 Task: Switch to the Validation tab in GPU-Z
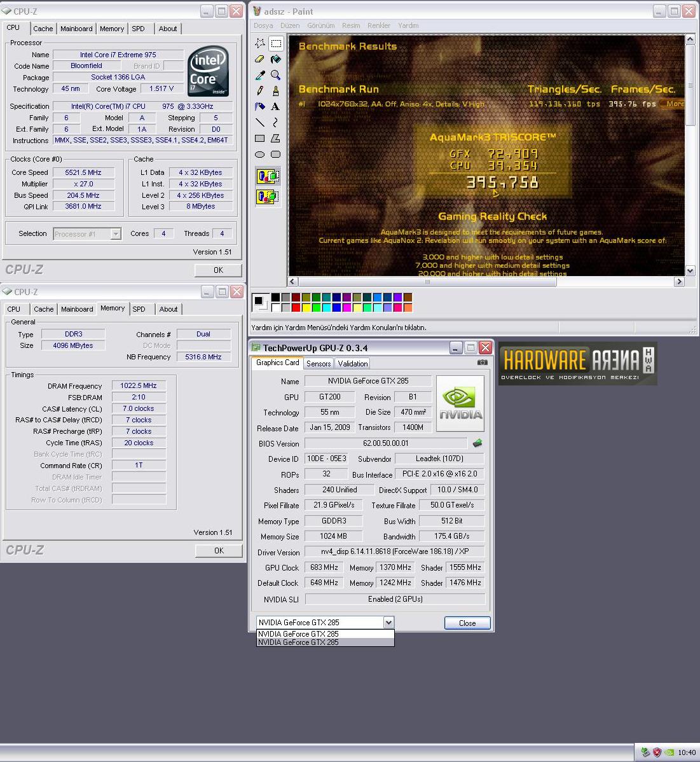(353, 363)
